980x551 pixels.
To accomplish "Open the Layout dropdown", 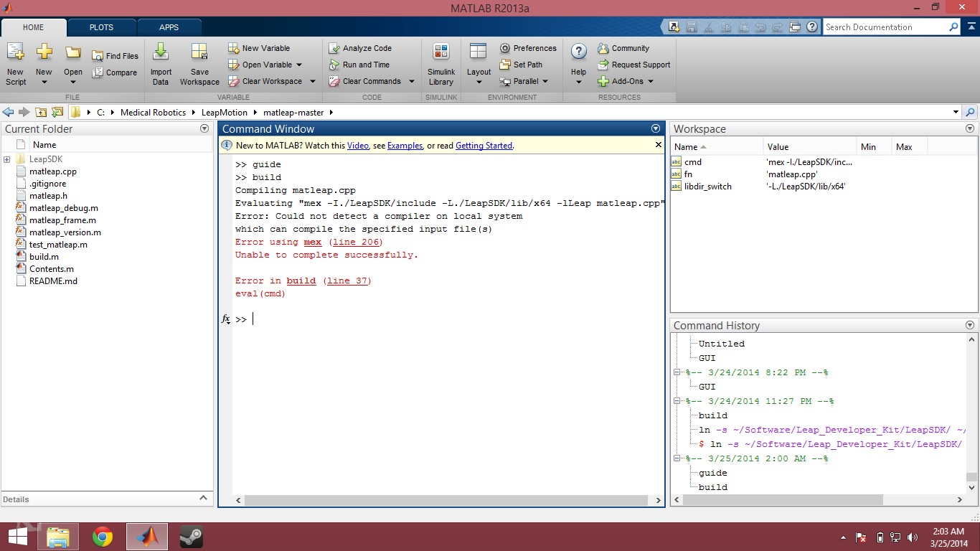I will (479, 81).
